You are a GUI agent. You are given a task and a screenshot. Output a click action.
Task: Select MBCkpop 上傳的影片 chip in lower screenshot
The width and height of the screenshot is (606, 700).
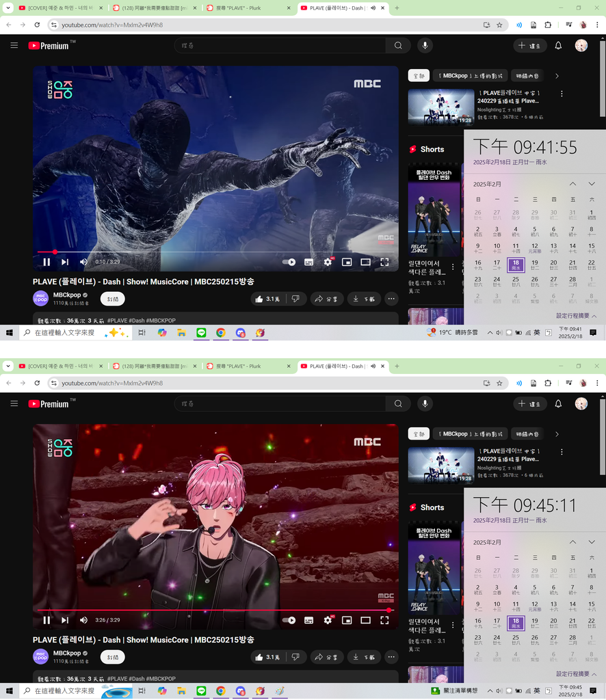coord(471,434)
